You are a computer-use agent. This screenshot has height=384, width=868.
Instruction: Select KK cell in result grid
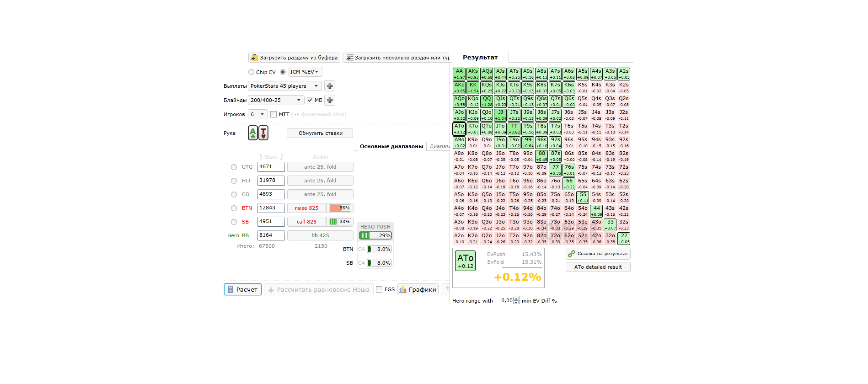[473, 88]
